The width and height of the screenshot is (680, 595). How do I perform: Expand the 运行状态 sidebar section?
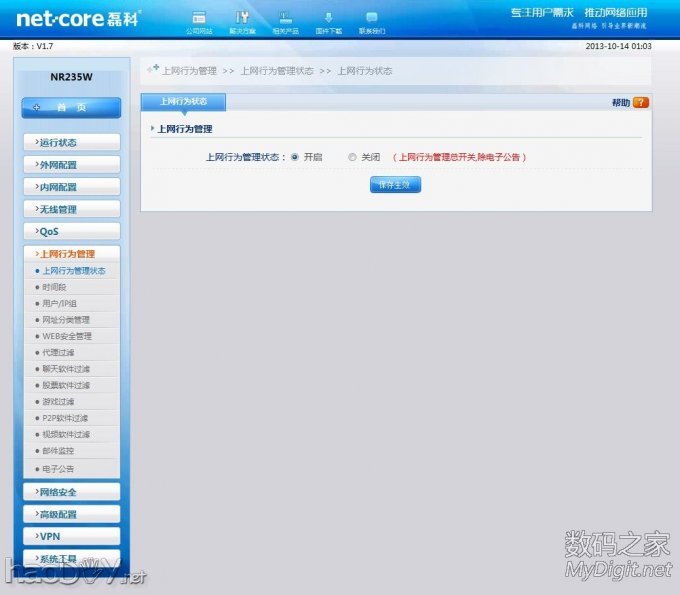point(71,143)
